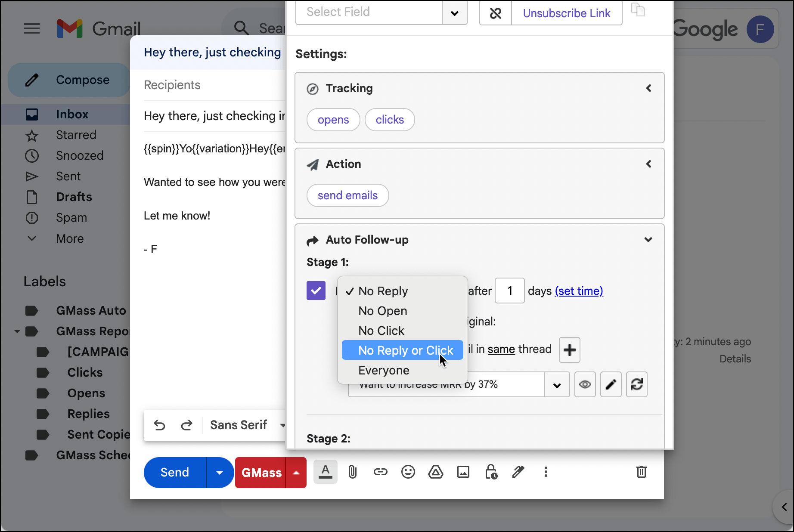This screenshot has width=794, height=532.
Task: Add another follow-up email with plus icon
Action: 570,350
